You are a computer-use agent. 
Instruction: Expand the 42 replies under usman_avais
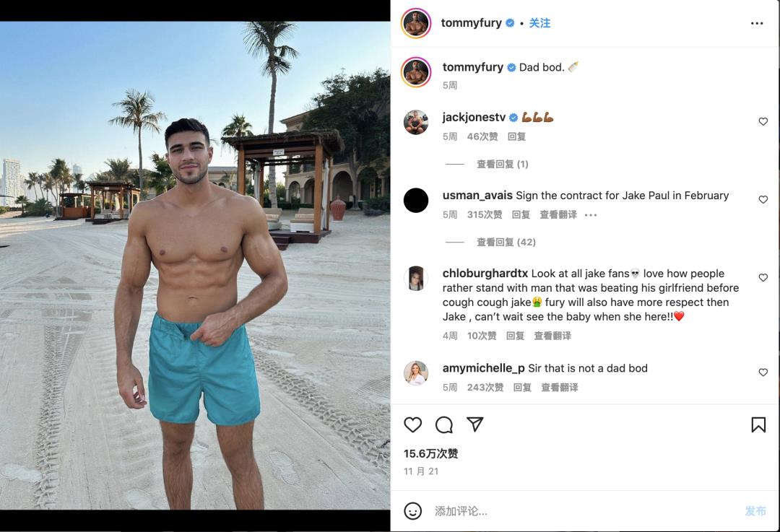tap(506, 242)
